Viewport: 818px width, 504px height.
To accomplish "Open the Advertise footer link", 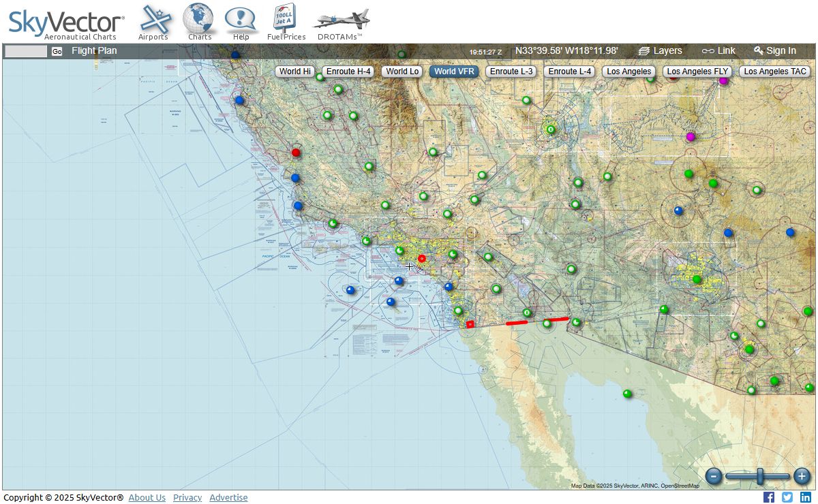I will (228, 498).
